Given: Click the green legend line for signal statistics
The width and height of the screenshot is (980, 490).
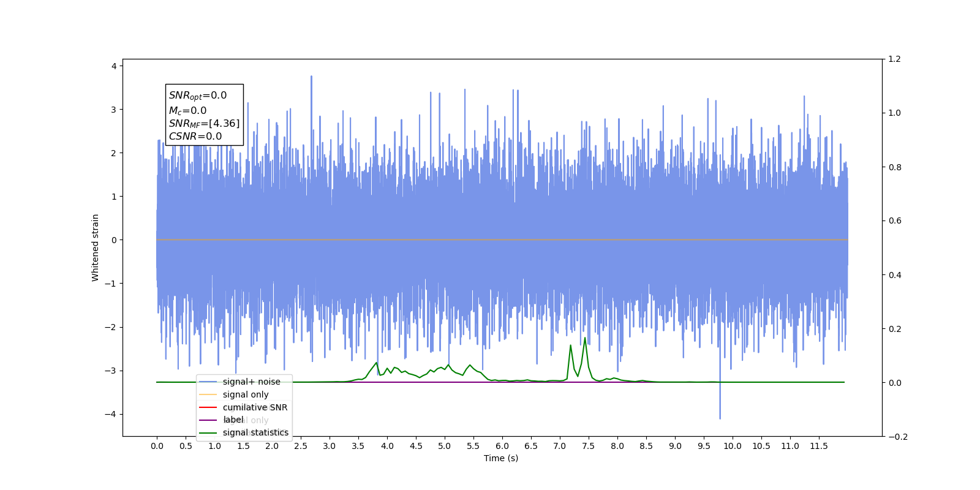Looking at the screenshot, I should pyautogui.click(x=208, y=432).
